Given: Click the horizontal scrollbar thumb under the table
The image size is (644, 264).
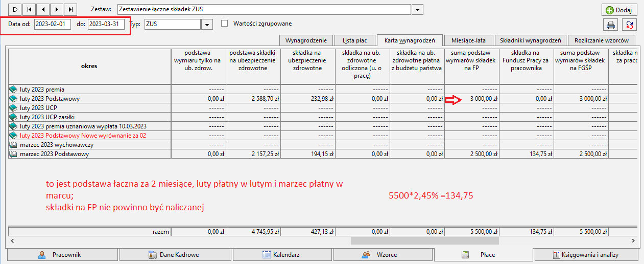Looking at the screenshot, I should [424, 240].
